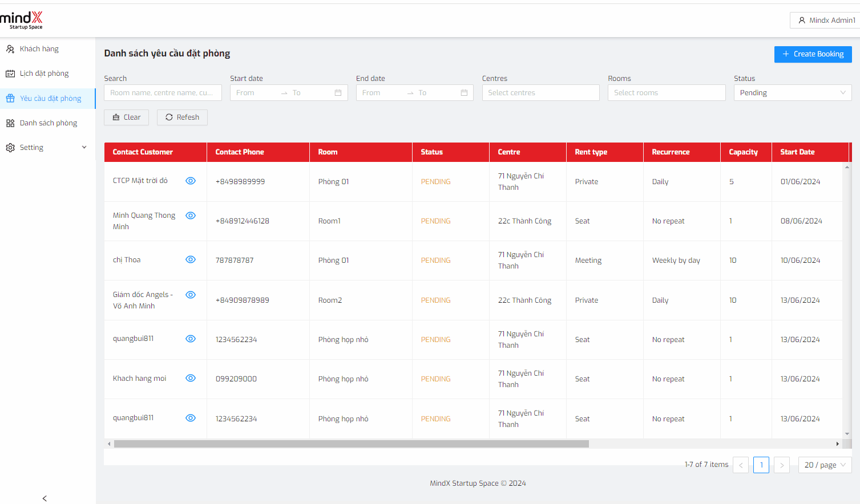Click the calendar icon in Start date field
This screenshot has height=504, width=860.
pyautogui.click(x=338, y=93)
